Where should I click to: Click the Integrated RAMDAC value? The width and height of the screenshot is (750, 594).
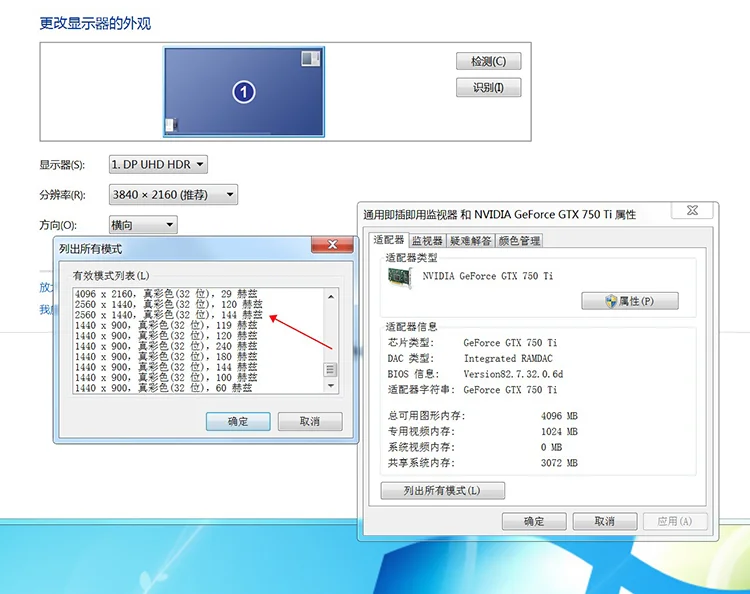pyautogui.click(x=508, y=358)
